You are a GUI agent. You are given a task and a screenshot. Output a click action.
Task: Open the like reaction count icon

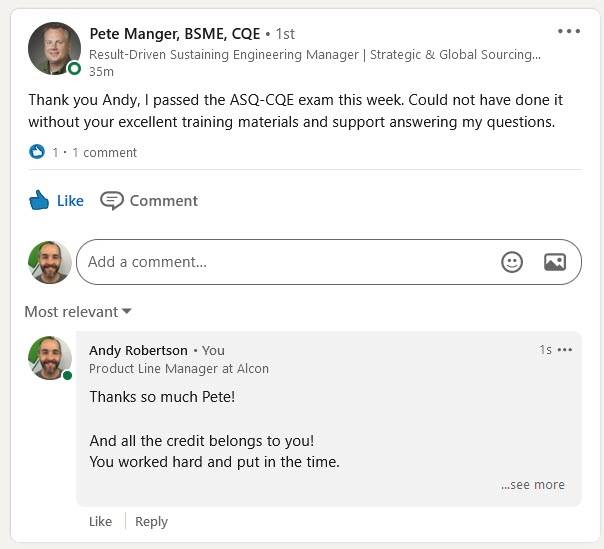[x=37, y=152]
